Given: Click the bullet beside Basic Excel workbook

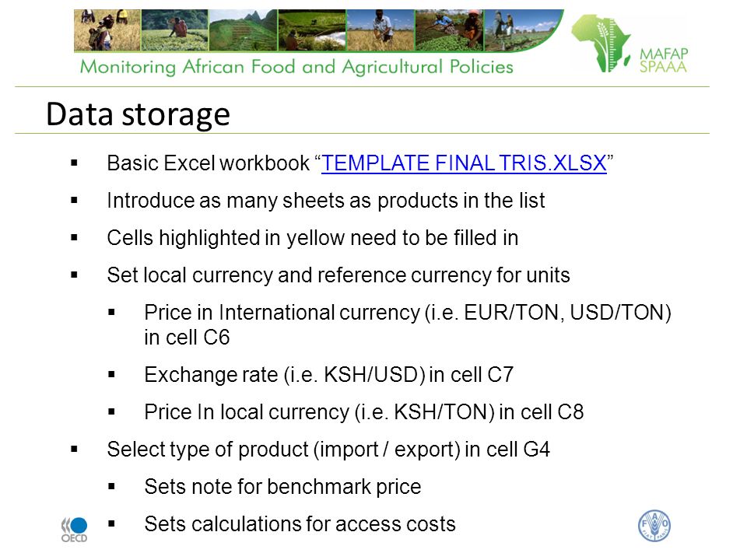Looking at the screenshot, I should point(74,163).
